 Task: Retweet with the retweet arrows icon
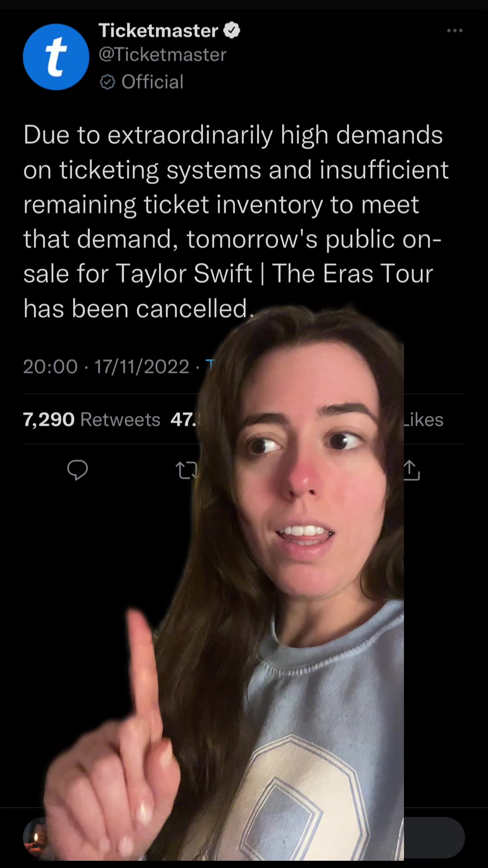186,470
